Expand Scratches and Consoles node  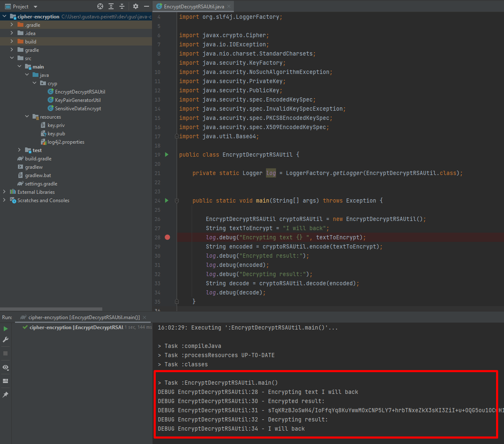coord(4,200)
